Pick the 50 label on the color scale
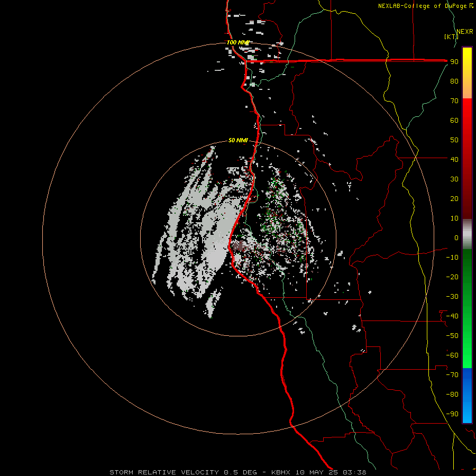The height and width of the screenshot is (476, 476). pyautogui.click(x=454, y=140)
